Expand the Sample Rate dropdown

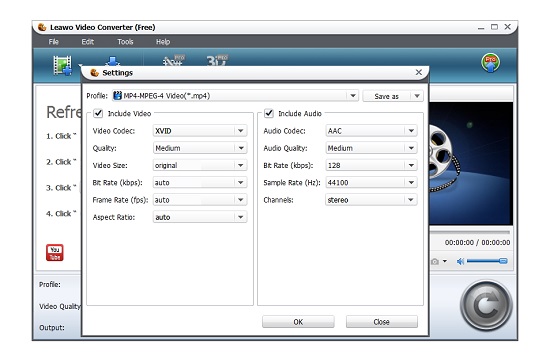[411, 182]
